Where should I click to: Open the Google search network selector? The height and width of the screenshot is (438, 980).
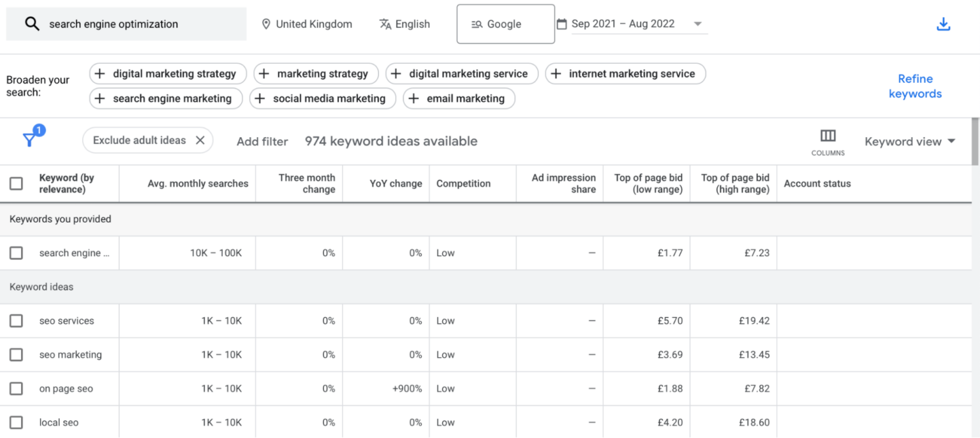pyautogui.click(x=505, y=24)
